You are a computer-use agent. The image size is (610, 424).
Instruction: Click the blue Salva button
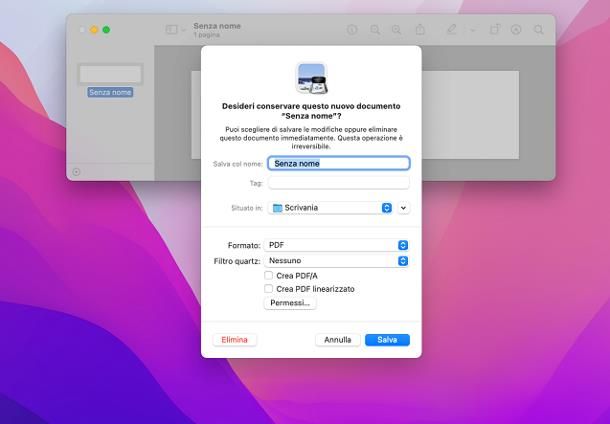387,340
